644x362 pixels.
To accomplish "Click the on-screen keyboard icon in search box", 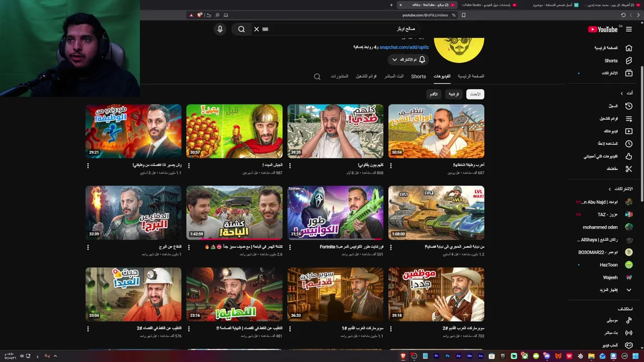I will click(x=266, y=29).
